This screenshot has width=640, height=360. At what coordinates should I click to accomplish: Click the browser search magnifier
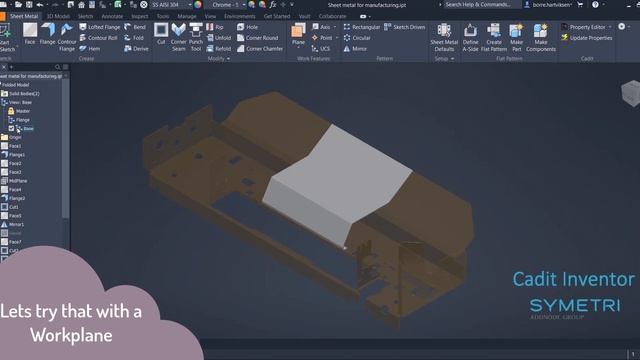[58, 67]
